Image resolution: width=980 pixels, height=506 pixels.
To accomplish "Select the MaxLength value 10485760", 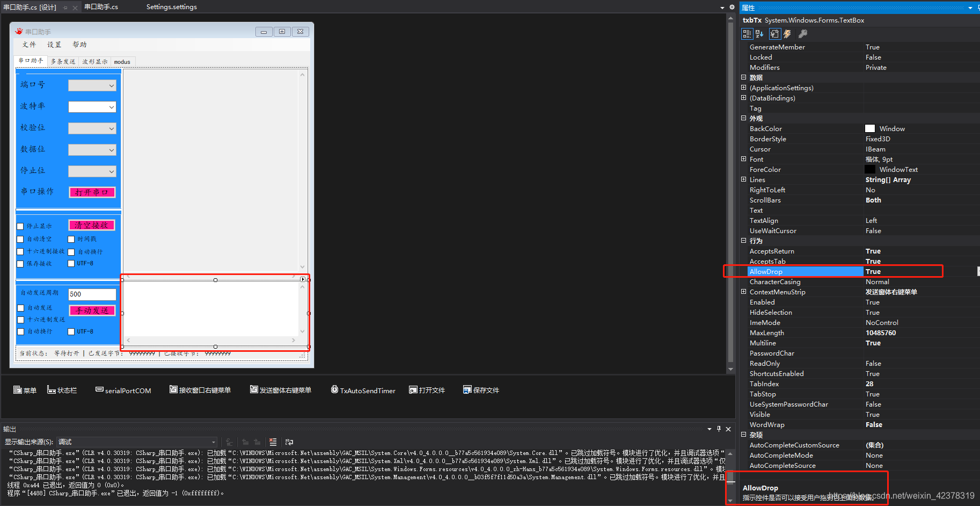I will 881,332.
